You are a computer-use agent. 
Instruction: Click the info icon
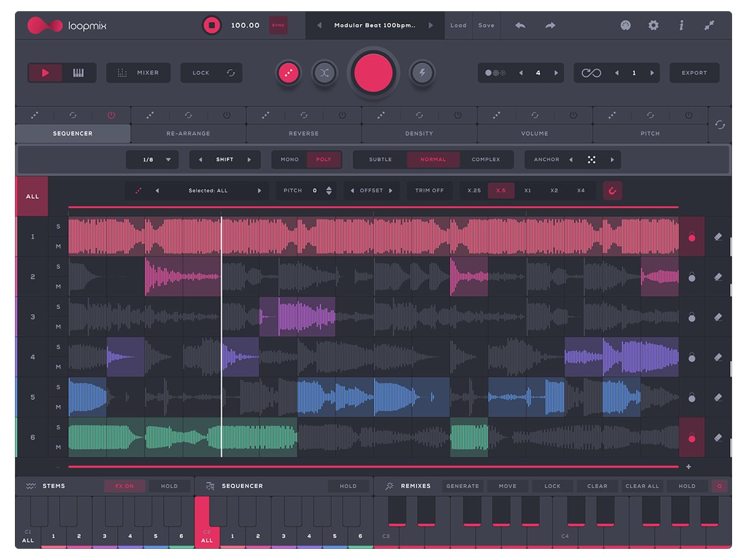coord(682,26)
